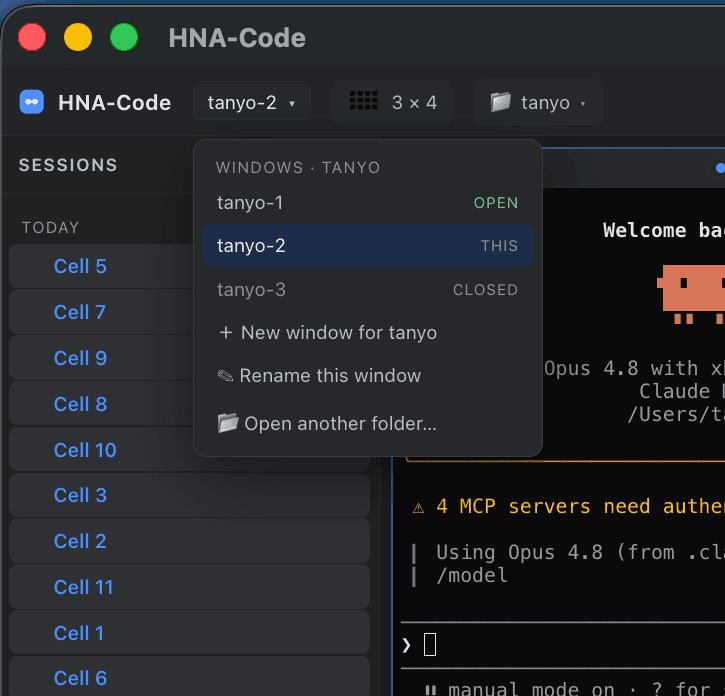Image resolution: width=725 pixels, height=696 pixels.
Task: Click the folder icon beside Open another folder
Action: click(228, 423)
